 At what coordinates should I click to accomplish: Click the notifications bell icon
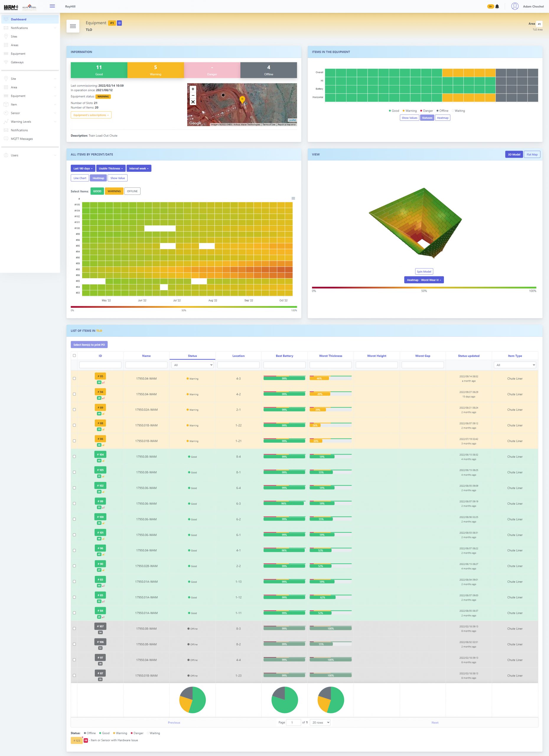[497, 6]
